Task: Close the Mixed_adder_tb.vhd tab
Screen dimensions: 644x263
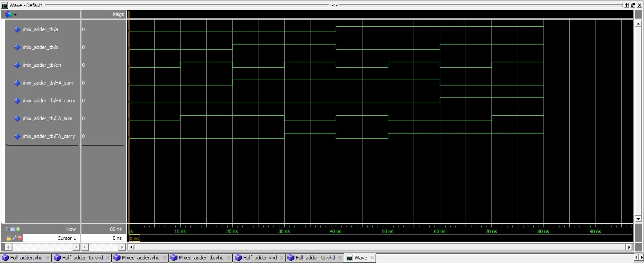Action: 228,258
